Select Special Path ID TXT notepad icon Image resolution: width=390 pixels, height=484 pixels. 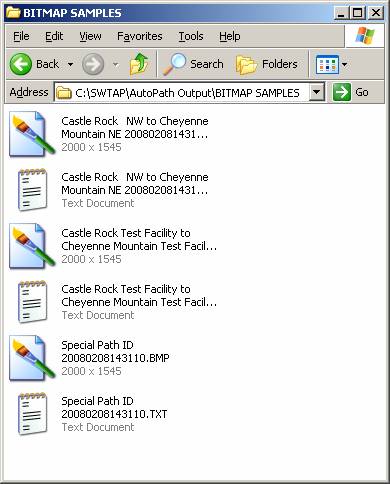[32, 414]
